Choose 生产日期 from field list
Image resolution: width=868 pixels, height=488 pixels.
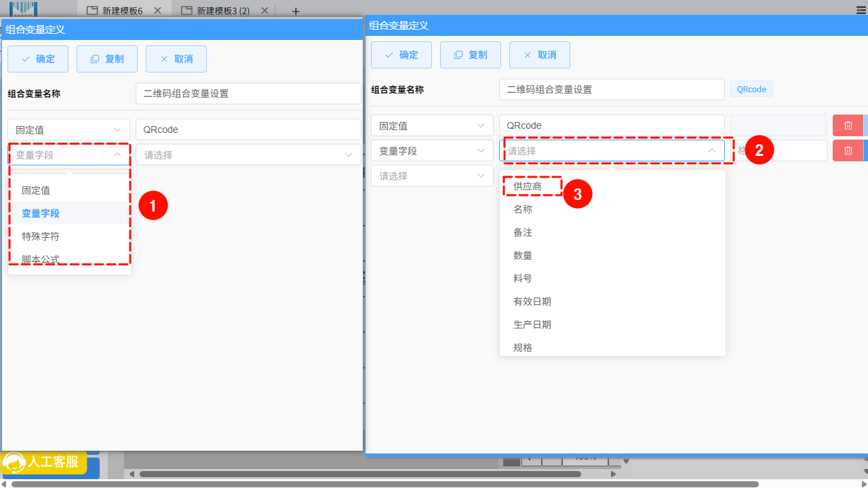pyautogui.click(x=612, y=325)
